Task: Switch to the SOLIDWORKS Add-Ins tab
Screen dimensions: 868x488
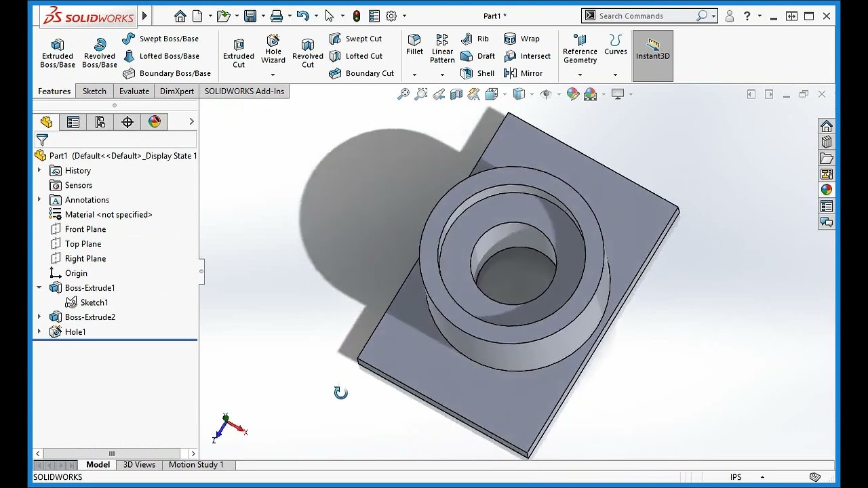Action: click(244, 91)
